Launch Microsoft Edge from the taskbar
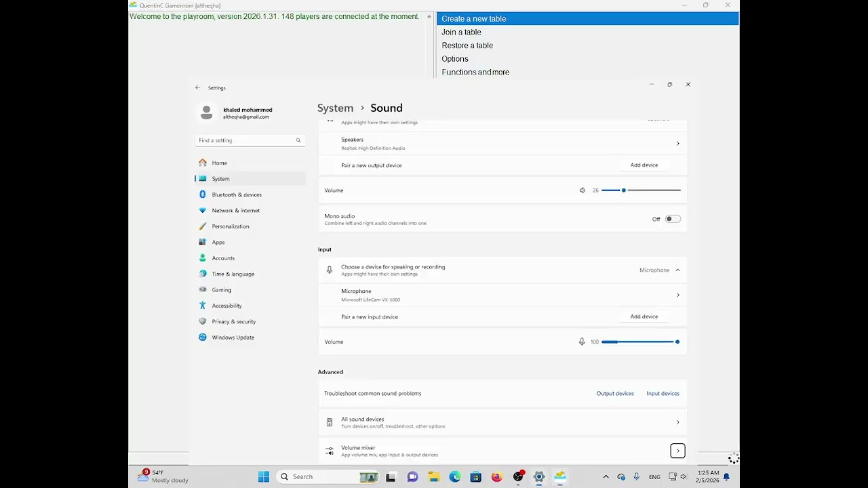This screenshot has width=868, height=488. pyautogui.click(x=455, y=476)
